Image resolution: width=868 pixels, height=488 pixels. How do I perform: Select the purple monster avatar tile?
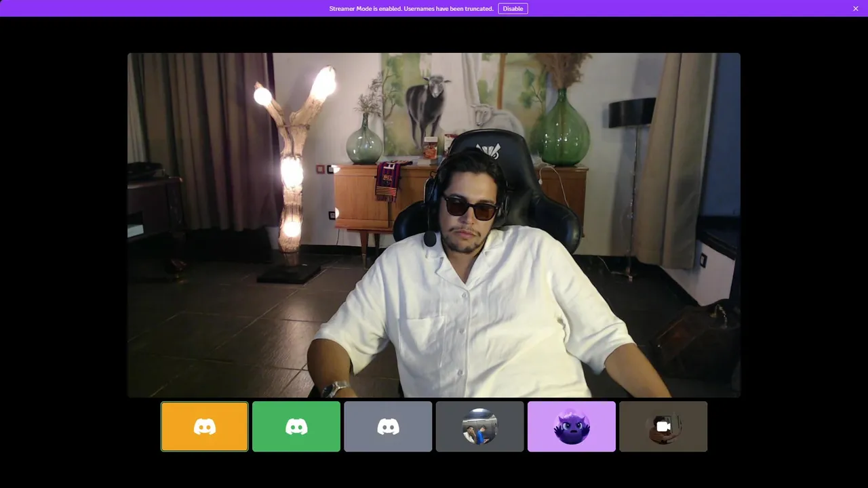572,426
